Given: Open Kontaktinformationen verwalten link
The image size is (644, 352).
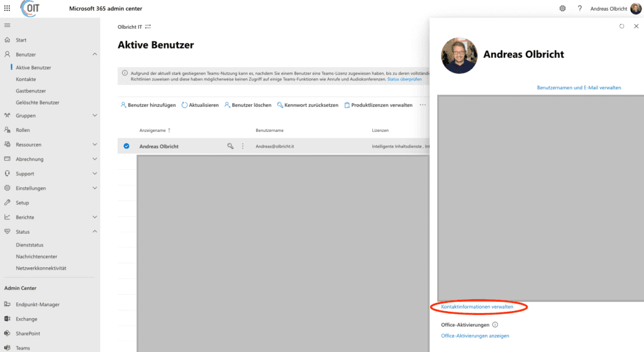Looking at the screenshot, I should click(x=477, y=307).
